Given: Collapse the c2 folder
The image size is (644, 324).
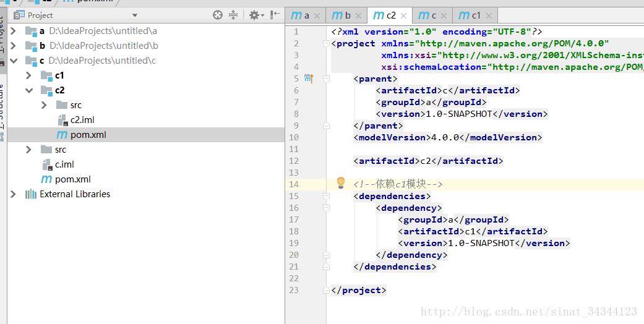Looking at the screenshot, I should 28,90.
